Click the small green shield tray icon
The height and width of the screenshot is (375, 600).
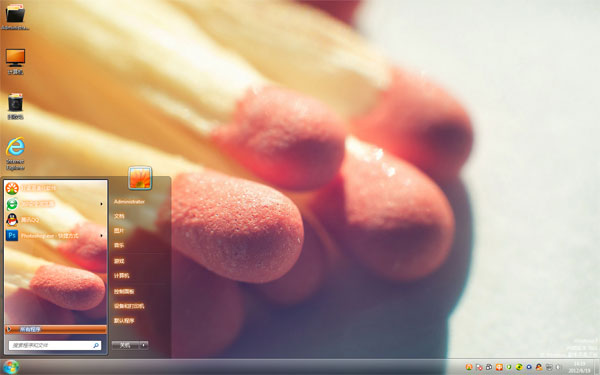click(509, 367)
